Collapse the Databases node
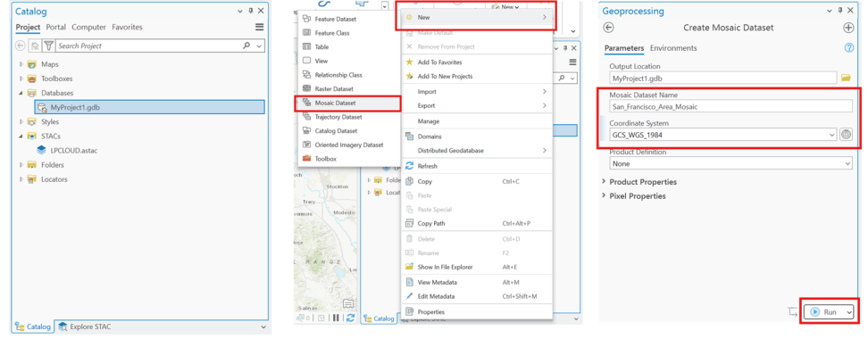 (21, 93)
